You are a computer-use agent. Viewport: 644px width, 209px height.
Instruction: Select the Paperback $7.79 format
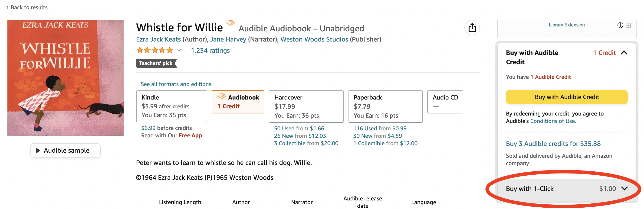(385, 106)
